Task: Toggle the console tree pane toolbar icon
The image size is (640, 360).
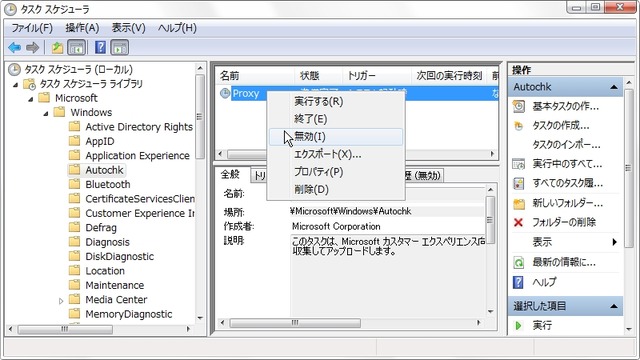Action: click(76, 48)
